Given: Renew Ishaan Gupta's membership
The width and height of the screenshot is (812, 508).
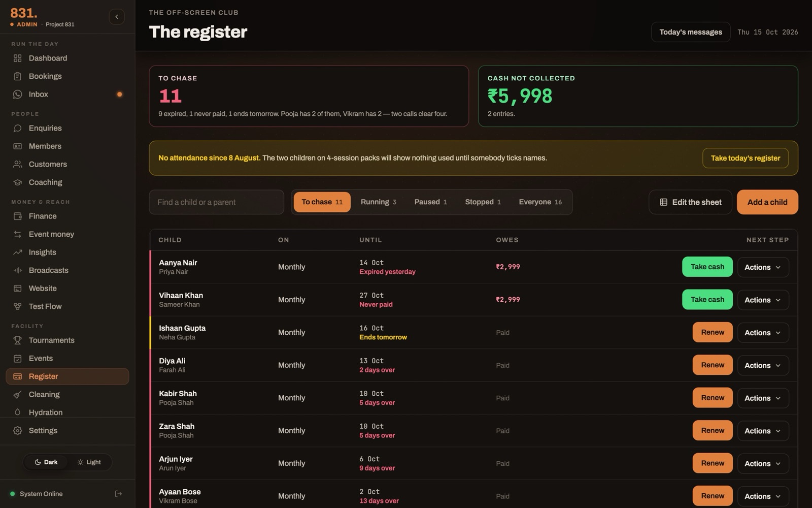Looking at the screenshot, I should click(x=713, y=332).
